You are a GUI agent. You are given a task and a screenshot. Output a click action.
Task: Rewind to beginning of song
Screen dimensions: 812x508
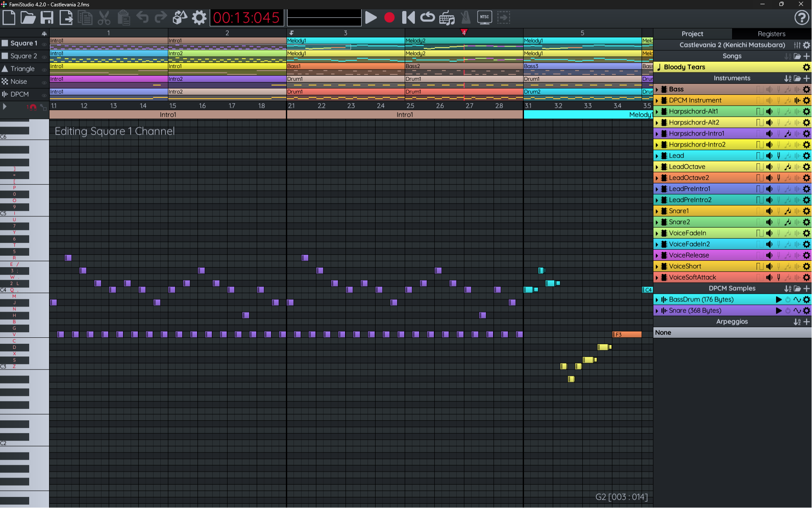coord(408,18)
